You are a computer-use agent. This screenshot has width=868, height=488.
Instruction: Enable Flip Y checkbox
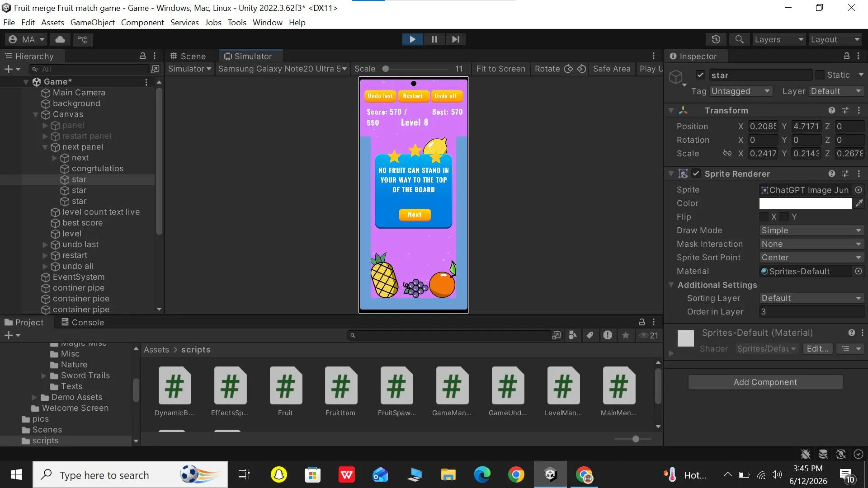[x=785, y=217]
